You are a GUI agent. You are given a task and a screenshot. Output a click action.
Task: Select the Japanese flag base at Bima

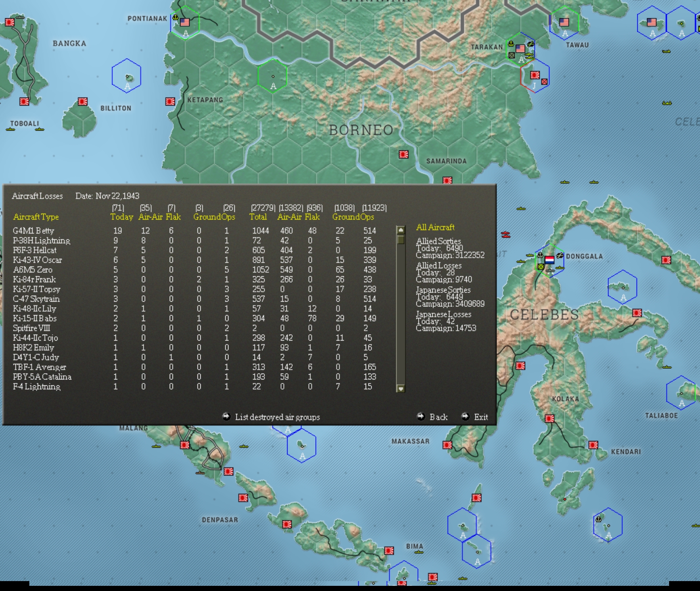click(389, 551)
